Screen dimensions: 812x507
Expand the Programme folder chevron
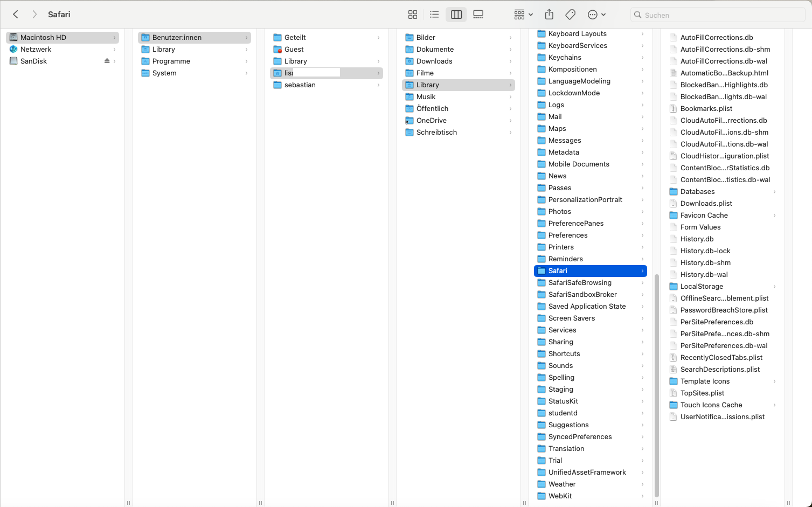click(246, 61)
